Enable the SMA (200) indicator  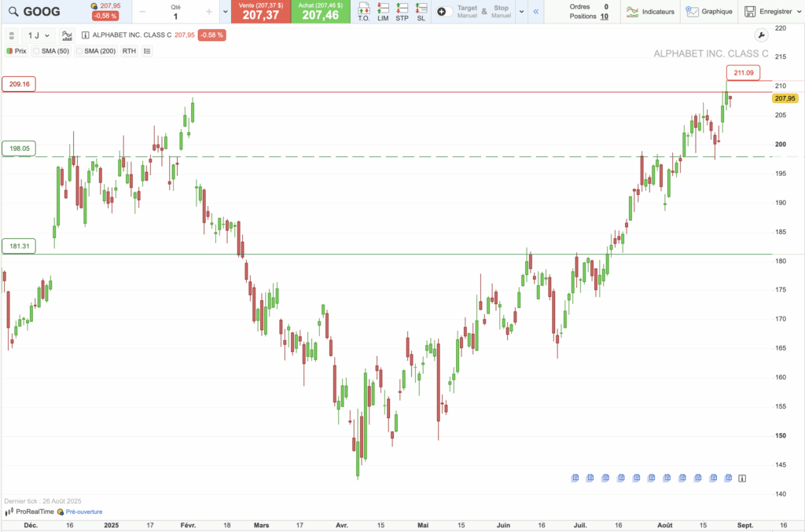point(80,50)
